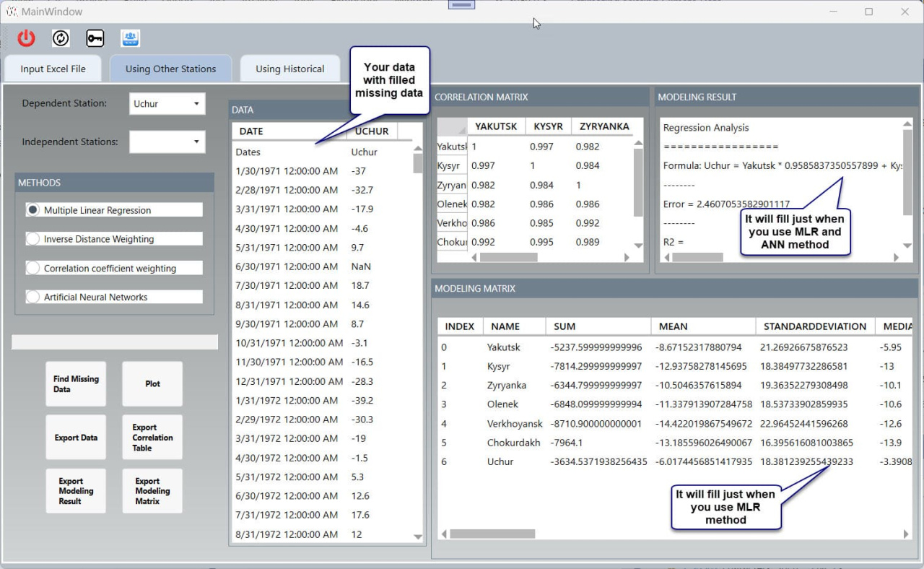Click the MEAN column header in Modeling Matrix

point(703,326)
